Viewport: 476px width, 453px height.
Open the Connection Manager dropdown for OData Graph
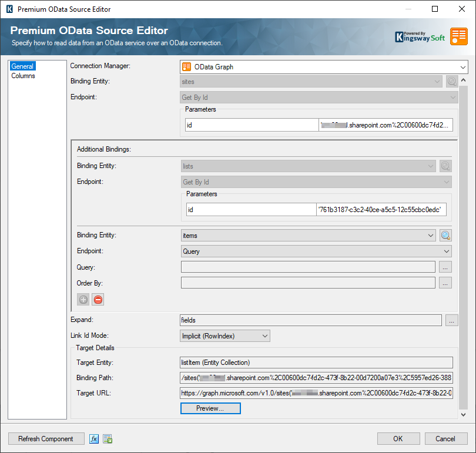(323, 67)
